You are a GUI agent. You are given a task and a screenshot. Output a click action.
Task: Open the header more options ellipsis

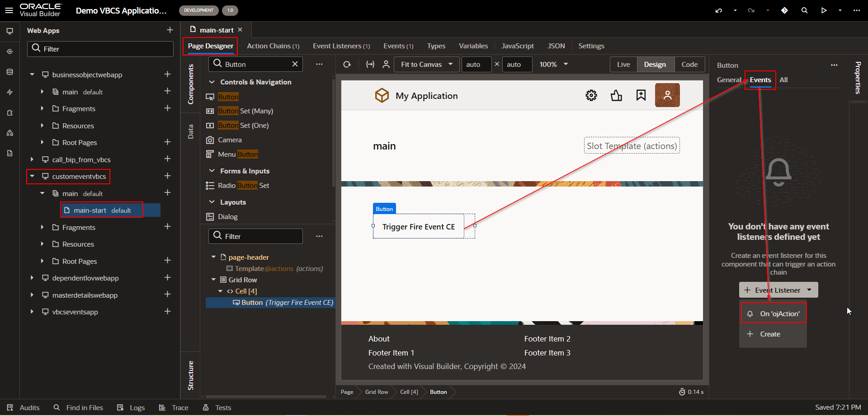pyautogui.click(x=856, y=10)
